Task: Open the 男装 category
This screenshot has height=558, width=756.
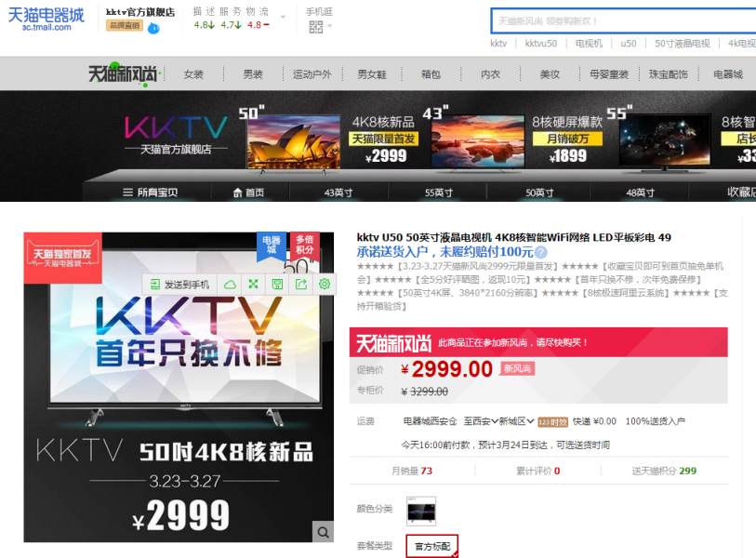Action: (x=253, y=74)
